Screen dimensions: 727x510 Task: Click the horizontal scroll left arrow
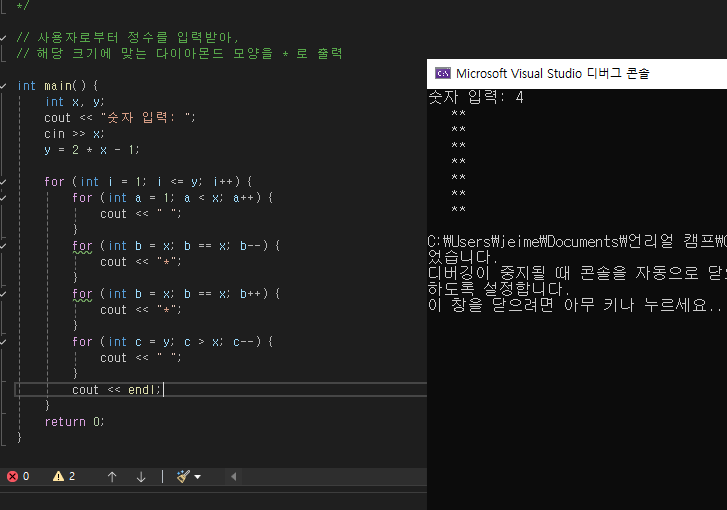pos(234,477)
